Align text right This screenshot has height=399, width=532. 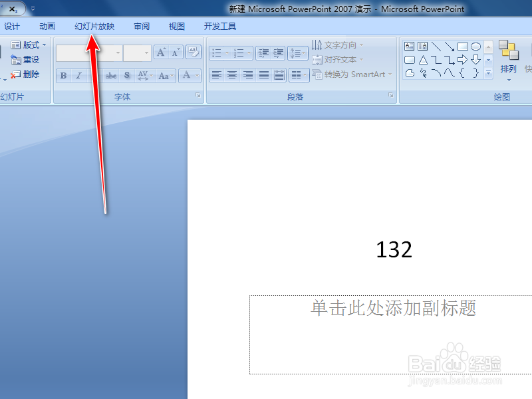click(x=247, y=74)
